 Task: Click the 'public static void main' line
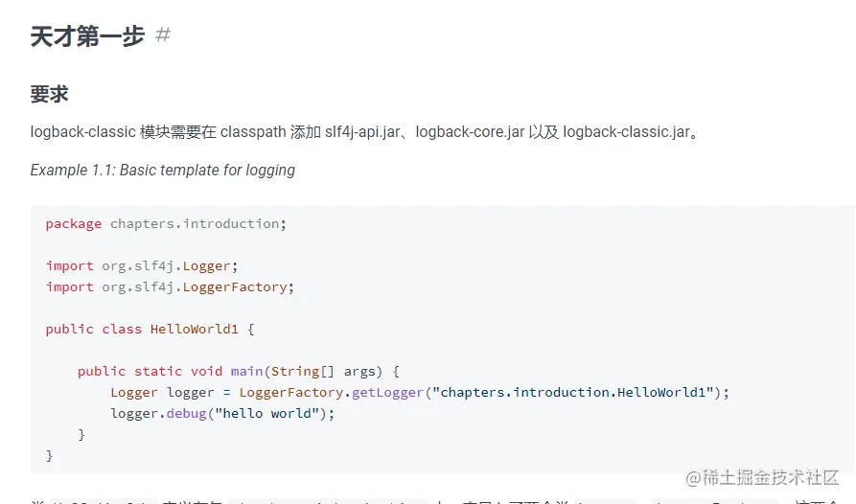(239, 372)
